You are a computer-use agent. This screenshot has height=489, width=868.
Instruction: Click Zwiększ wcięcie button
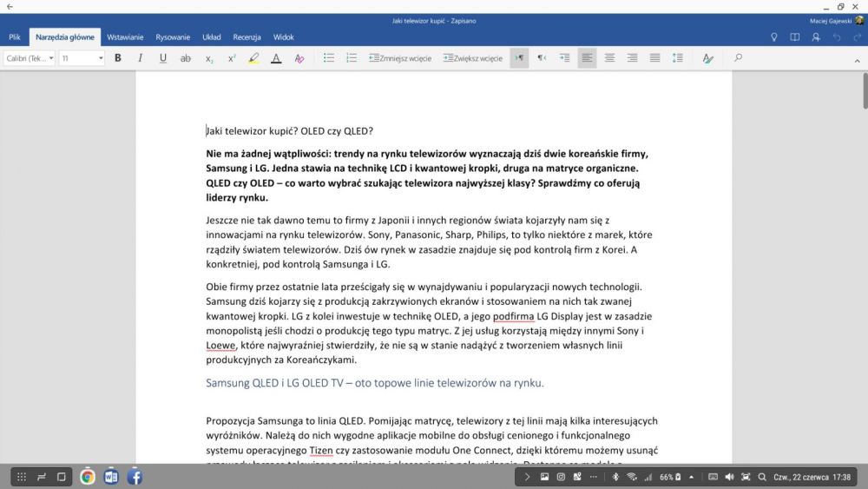tap(473, 58)
